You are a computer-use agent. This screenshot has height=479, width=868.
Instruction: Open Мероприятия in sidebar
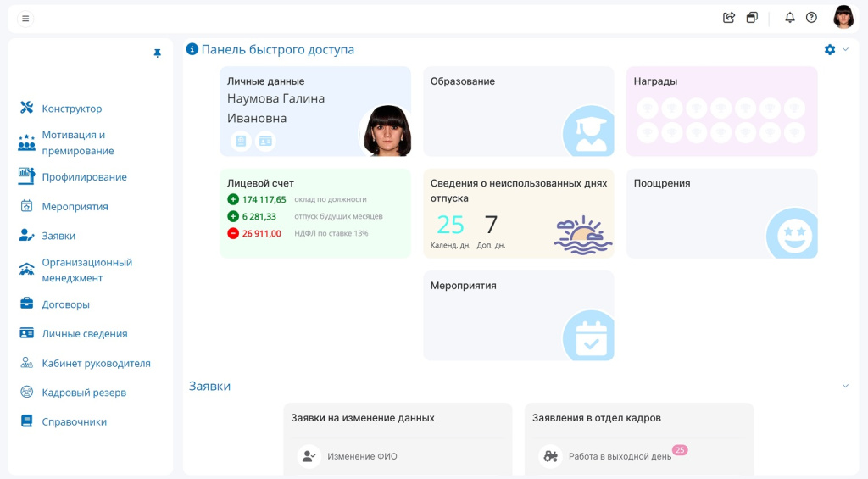click(x=75, y=207)
